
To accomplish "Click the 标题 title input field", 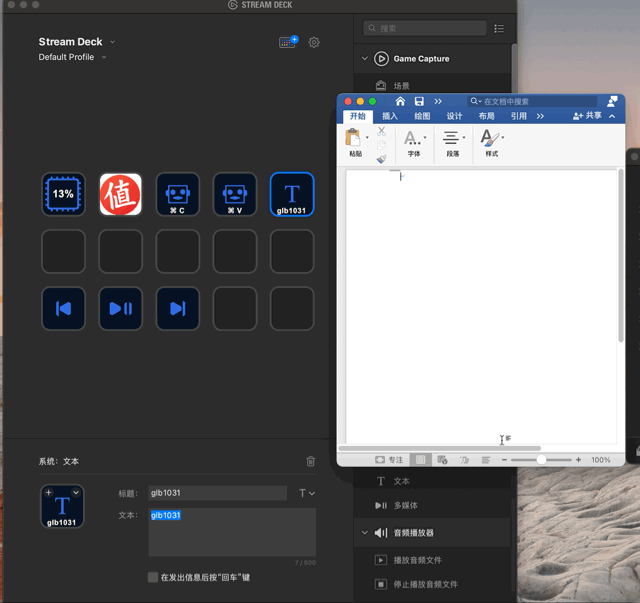I will [218, 493].
